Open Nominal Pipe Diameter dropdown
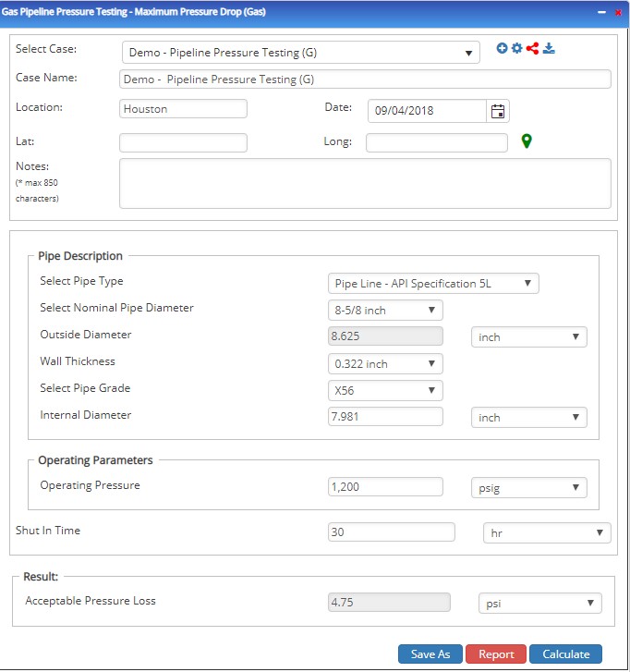 [x=385, y=311]
